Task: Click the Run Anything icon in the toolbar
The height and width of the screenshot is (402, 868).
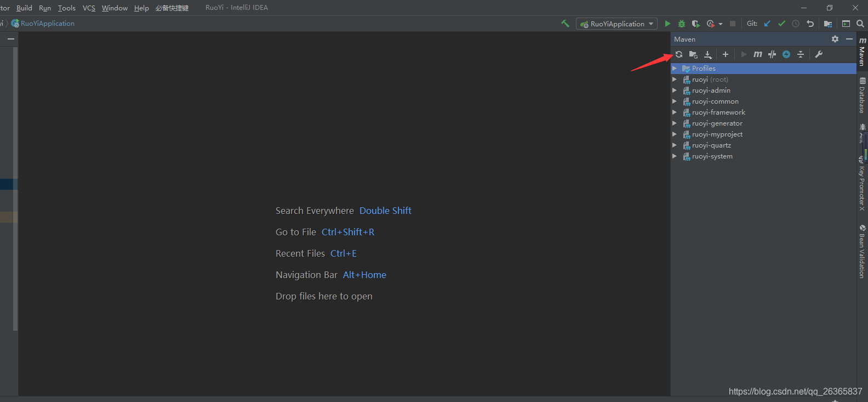Action: pos(846,24)
